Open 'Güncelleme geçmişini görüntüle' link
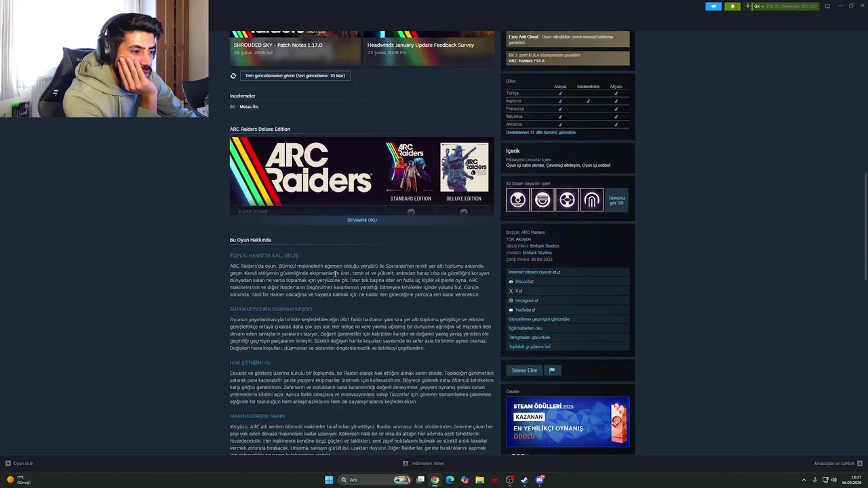The image size is (868, 488). [568, 319]
